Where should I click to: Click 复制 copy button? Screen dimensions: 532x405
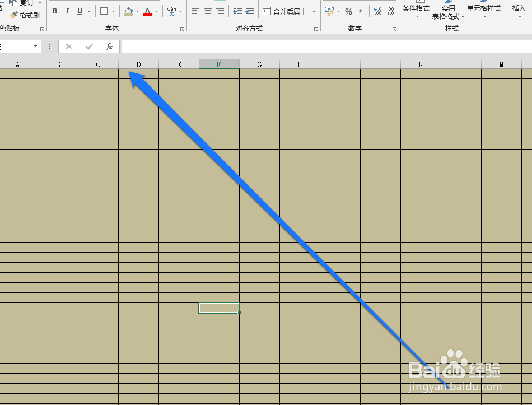(x=21, y=3)
